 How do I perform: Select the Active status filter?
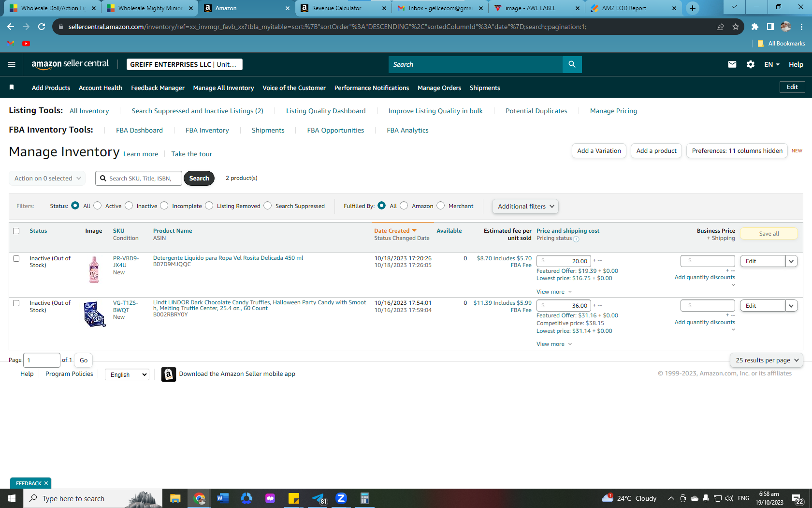tap(98, 206)
